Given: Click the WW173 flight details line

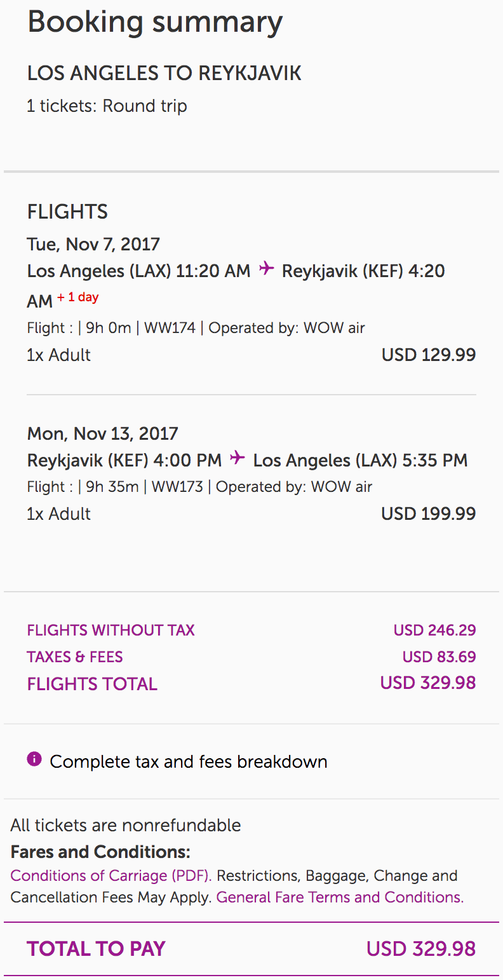Looking at the screenshot, I should [199, 487].
